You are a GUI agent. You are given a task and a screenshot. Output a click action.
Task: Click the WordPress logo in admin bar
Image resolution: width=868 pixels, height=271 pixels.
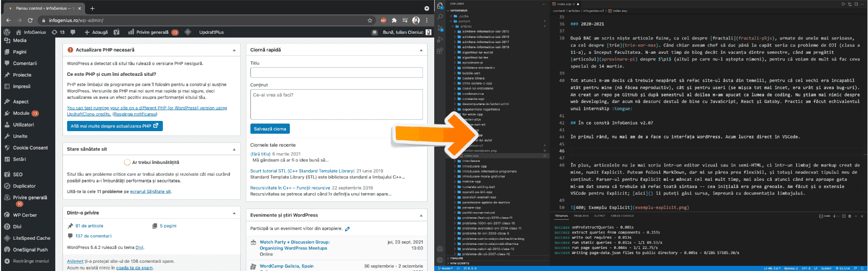(x=7, y=32)
